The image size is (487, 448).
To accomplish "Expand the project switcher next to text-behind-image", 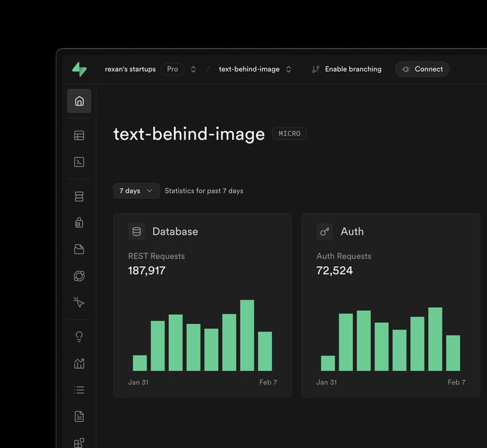I will (x=289, y=69).
